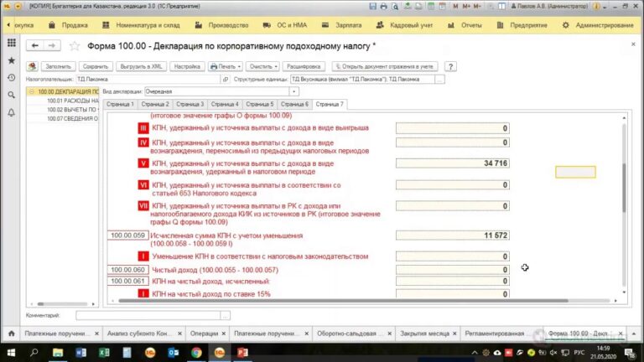Print using title bar printer icon
Image resolution: width=644 pixels, height=362 pixels.
pyautogui.click(x=383, y=6)
